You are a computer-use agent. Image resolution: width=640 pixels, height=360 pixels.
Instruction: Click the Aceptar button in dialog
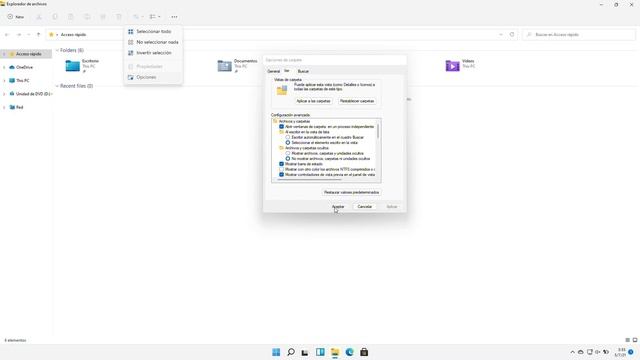[x=338, y=207]
